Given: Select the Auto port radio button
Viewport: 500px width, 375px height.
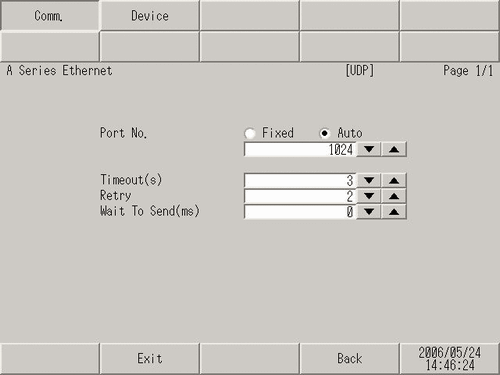Looking at the screenshot, I should tap(324, 133).
